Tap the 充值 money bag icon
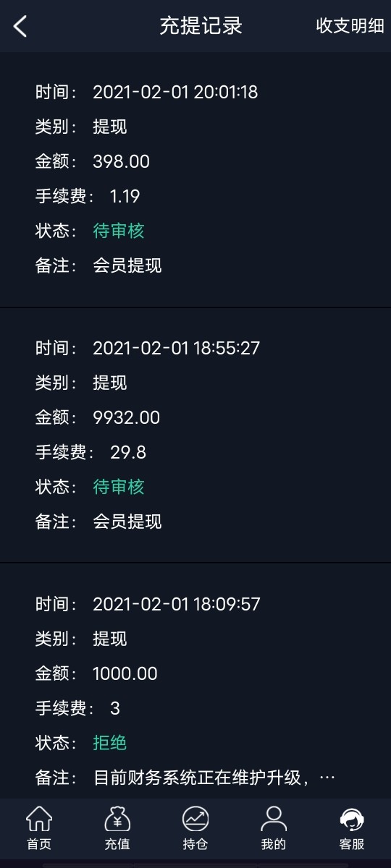Image resolution: width=391 pixels, height=868 pixels. point(117,820)
